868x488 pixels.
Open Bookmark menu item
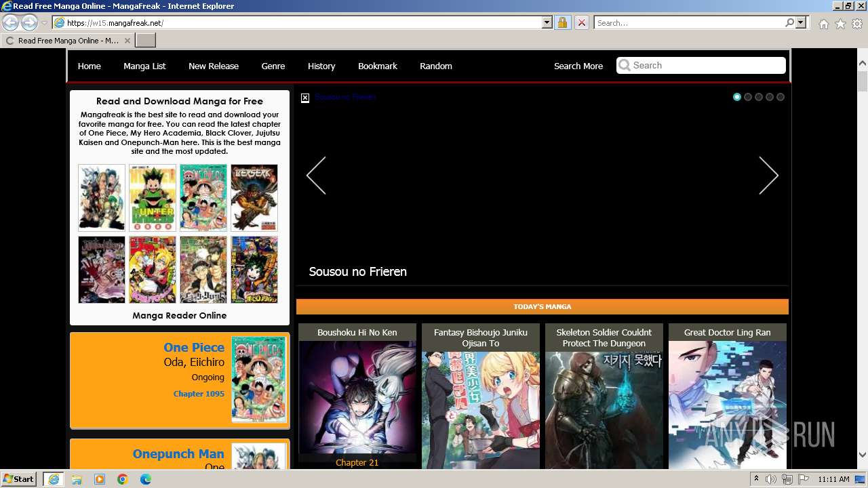[378, 66]
